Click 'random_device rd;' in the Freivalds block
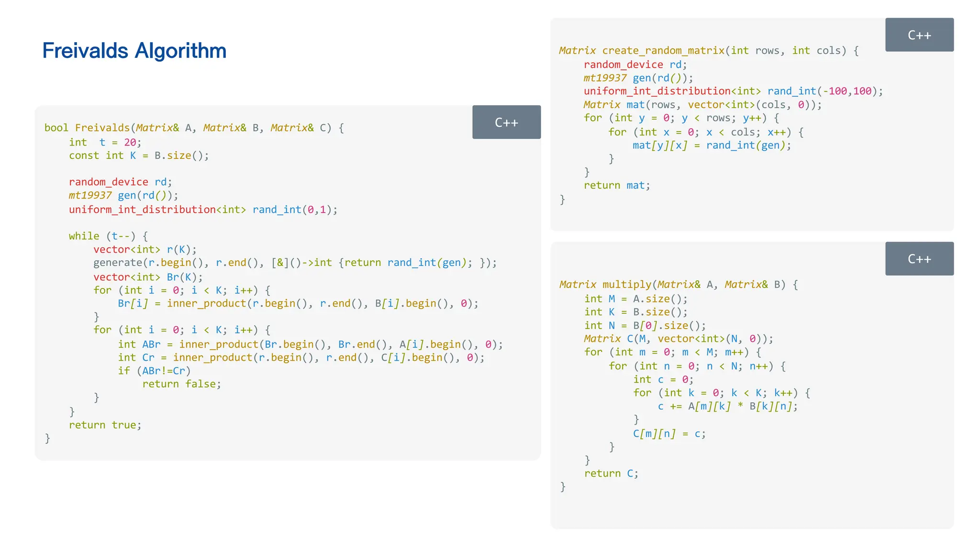Screen dimensions: 980x551 (x=120, y=182)
